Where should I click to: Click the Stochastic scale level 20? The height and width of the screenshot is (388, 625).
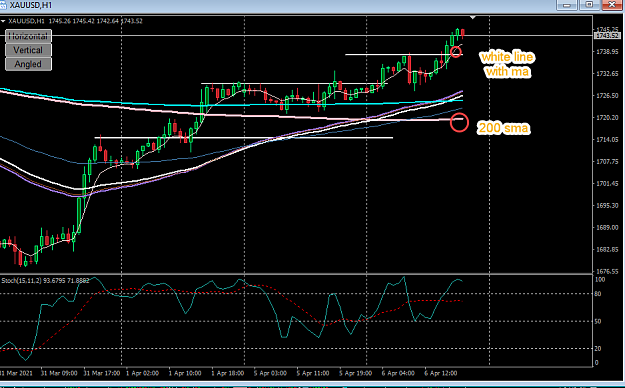[598, 349]
